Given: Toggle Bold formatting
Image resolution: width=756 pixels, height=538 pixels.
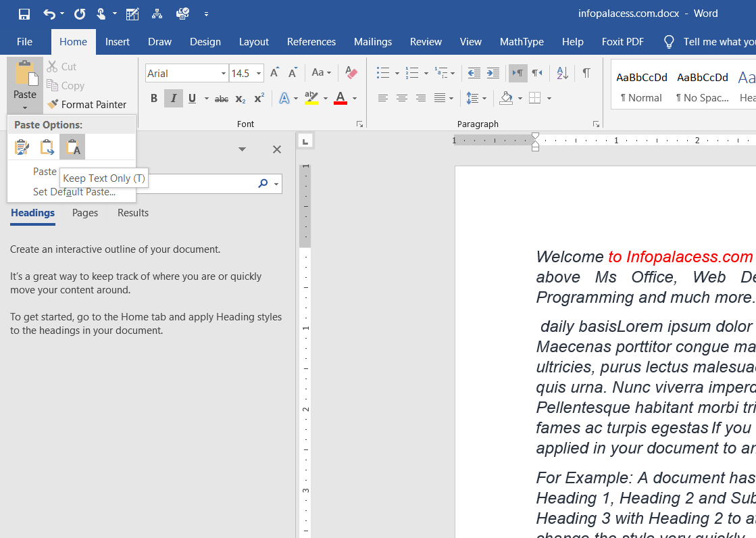Looking at the screenshot, I should [154, 99].
